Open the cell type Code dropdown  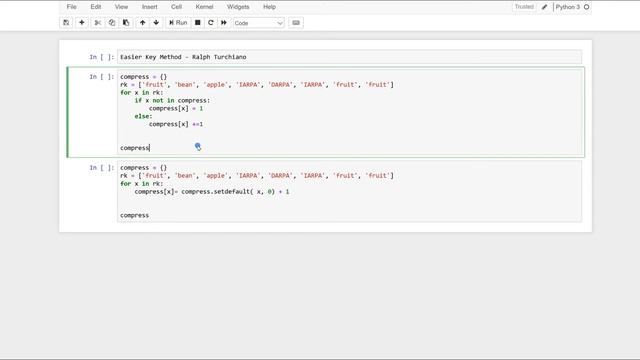click(x=259, y=23)
